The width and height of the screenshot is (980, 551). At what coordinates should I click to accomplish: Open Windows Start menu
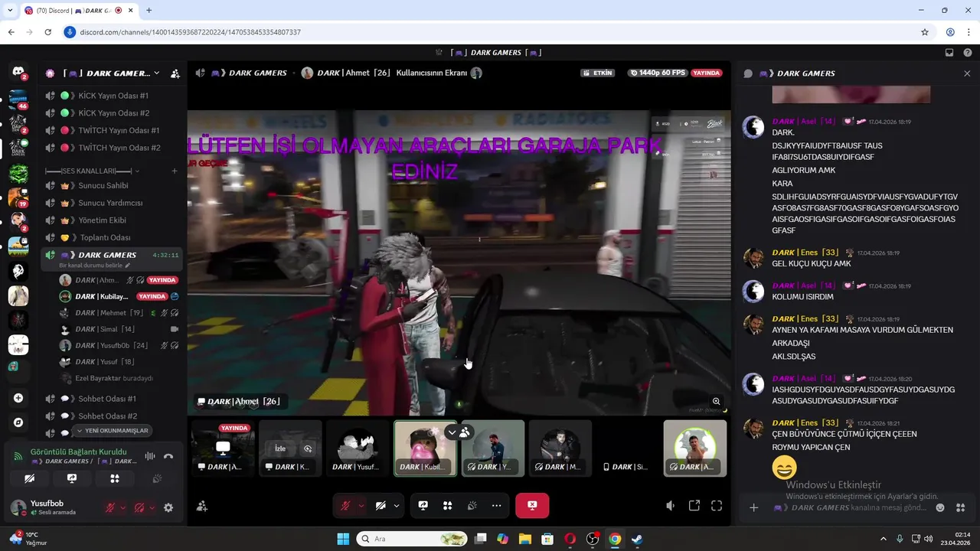pos(343,539)
